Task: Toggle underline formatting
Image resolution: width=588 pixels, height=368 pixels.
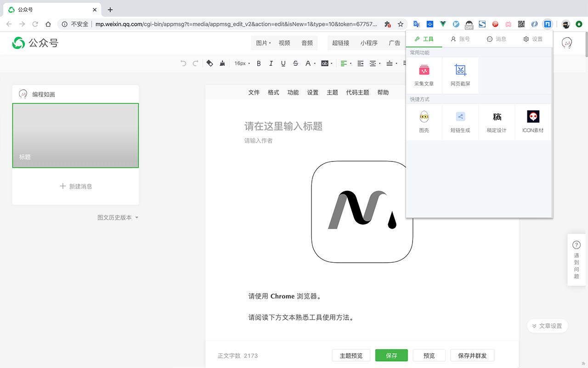Action: coord(283,63)
